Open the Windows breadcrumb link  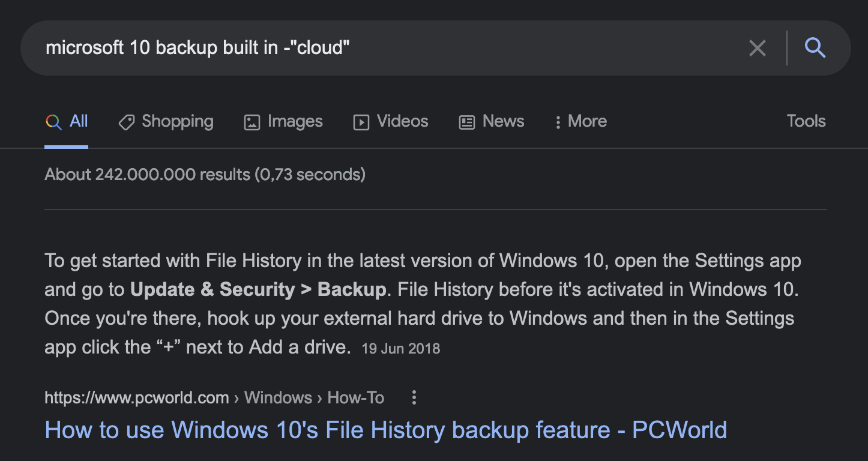(278, 397)
